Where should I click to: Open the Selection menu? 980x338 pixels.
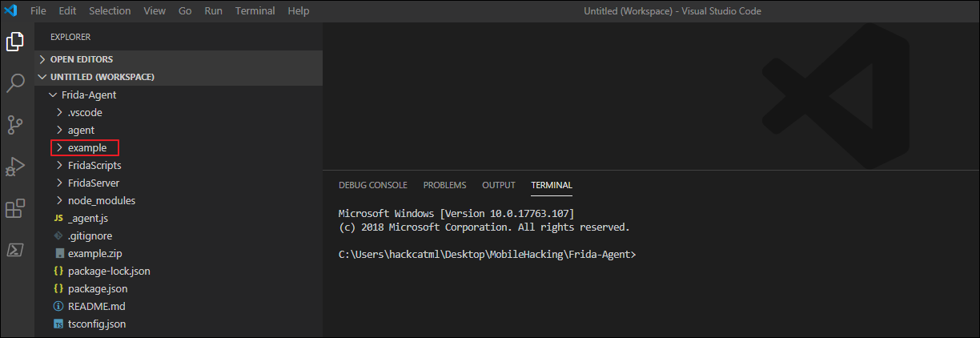point(110,11)
